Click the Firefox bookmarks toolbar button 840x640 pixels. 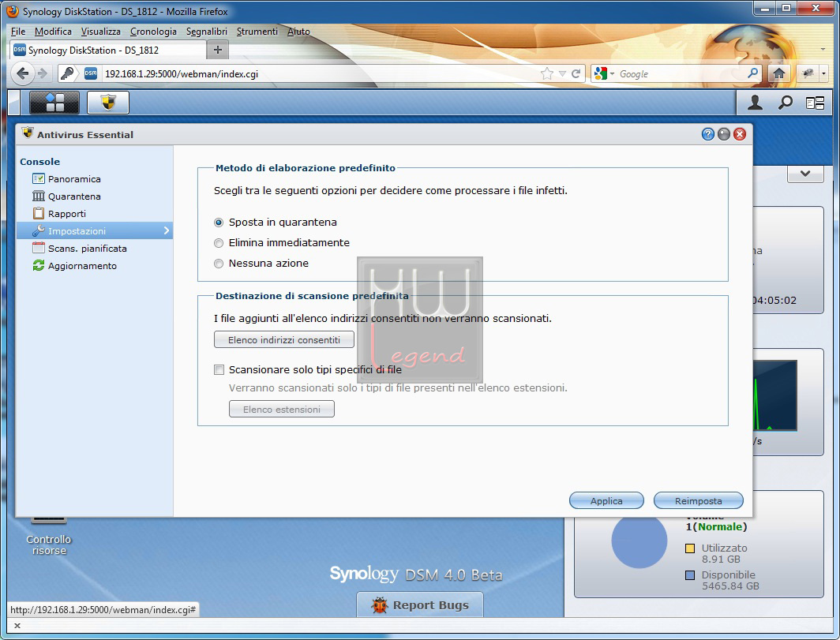808,73
